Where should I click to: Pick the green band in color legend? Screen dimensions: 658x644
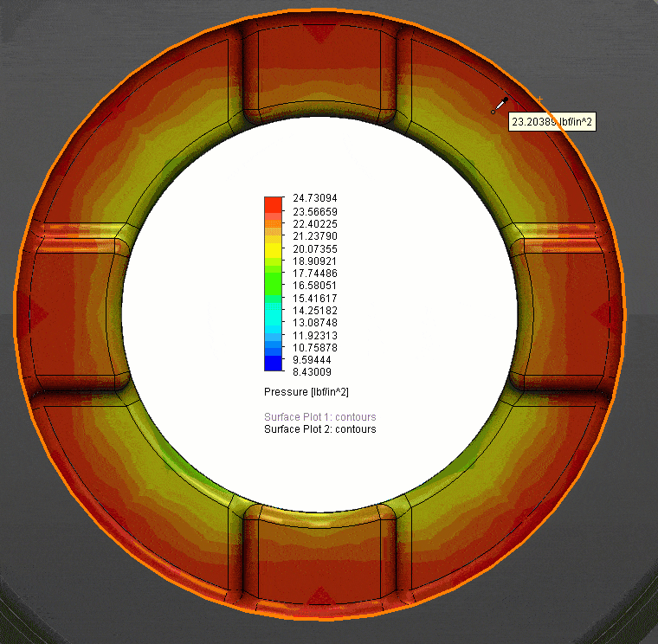coord(274,282)
